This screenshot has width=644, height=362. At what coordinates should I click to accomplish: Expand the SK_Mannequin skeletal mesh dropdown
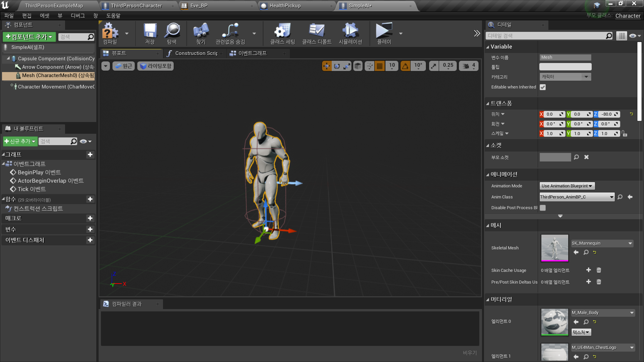tap(630, 243)
